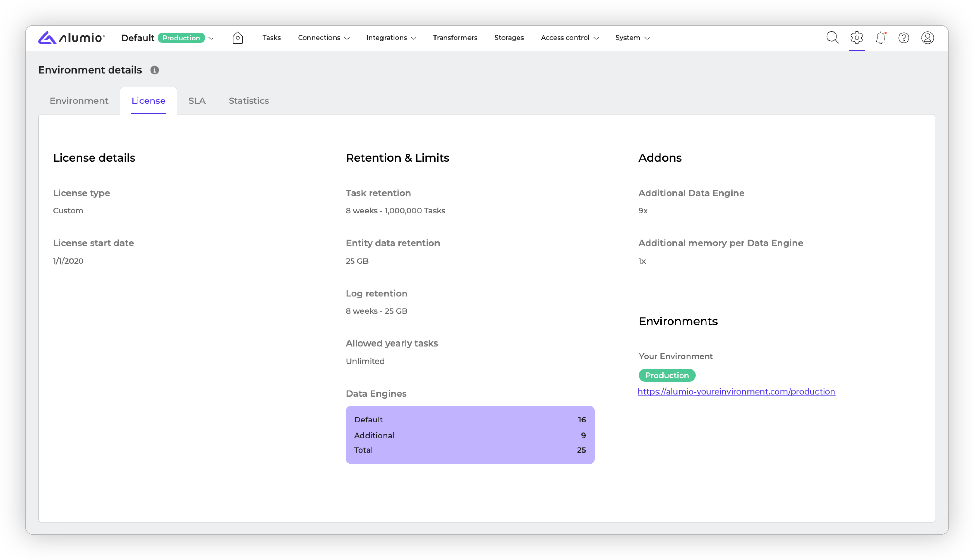974x560 pixels.
Task: Open the System dropdown menu
Action: tap(632, 38)
